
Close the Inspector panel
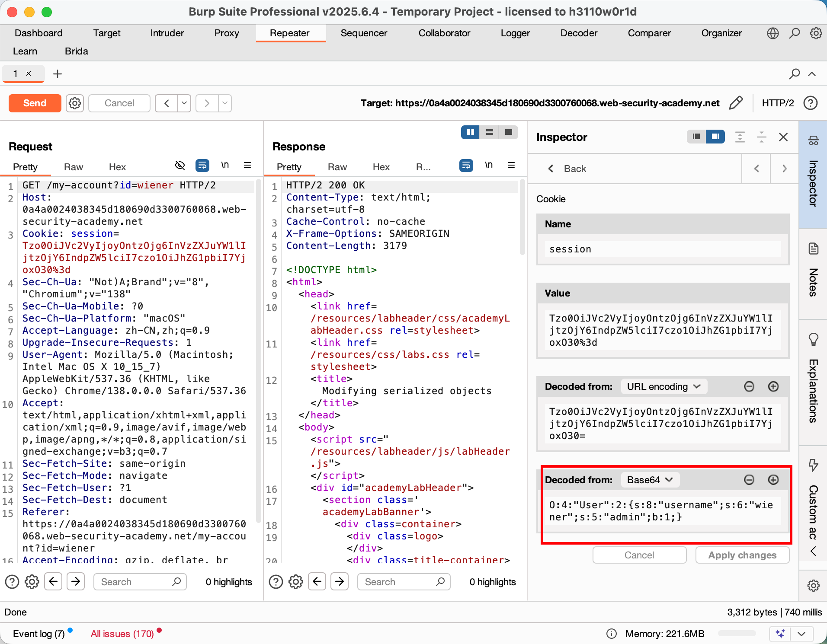pyautogui.click(x=783, y=137)
